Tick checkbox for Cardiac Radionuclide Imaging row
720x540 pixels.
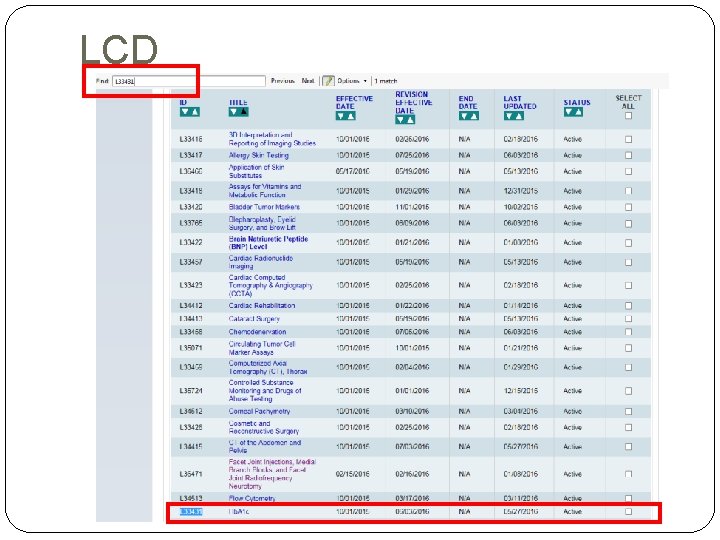click(628, 262)
